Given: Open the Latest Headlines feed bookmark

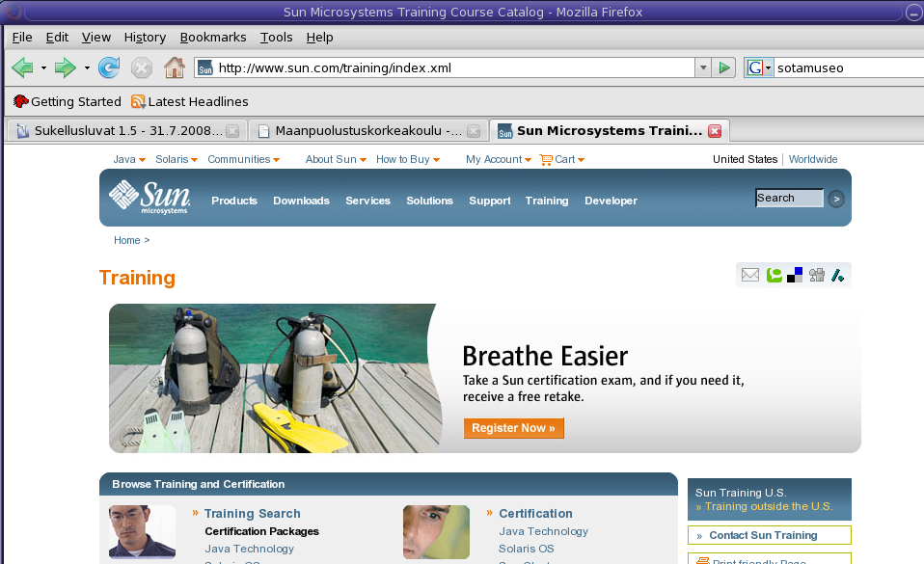Looking at the screenshot, I should pos(190,102).
